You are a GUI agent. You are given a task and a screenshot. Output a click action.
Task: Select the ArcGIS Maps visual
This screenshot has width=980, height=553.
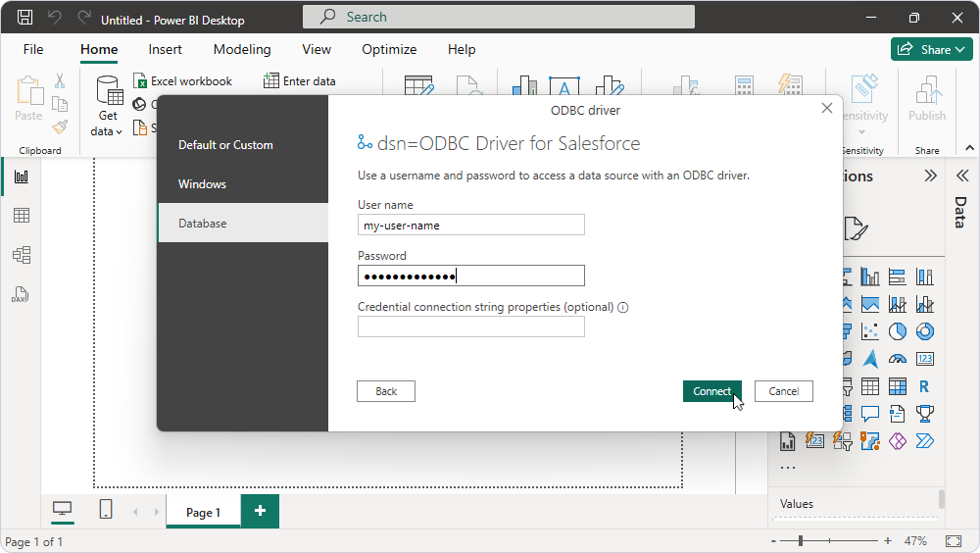[x=870, y=441]
